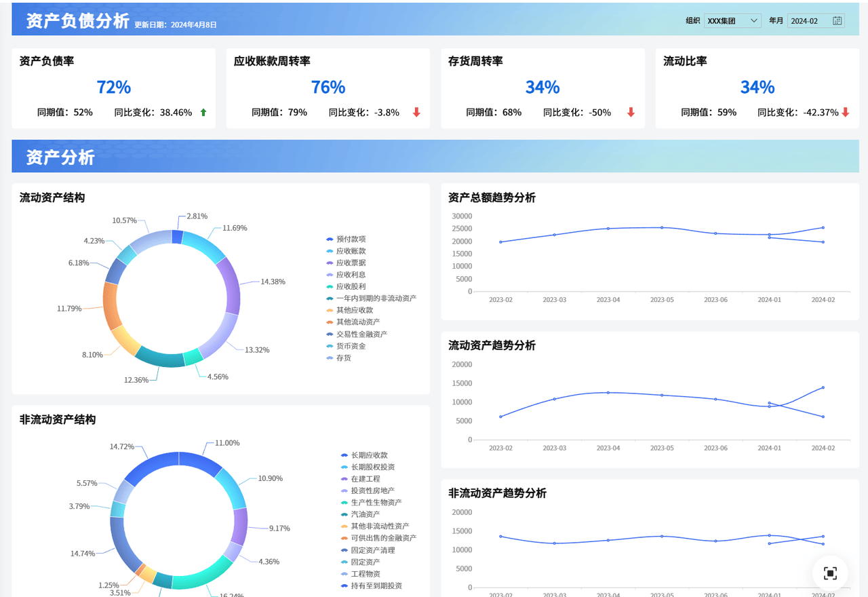Click the 同期值:79% text
Screen dimensions: 868x597
point(279,113)
